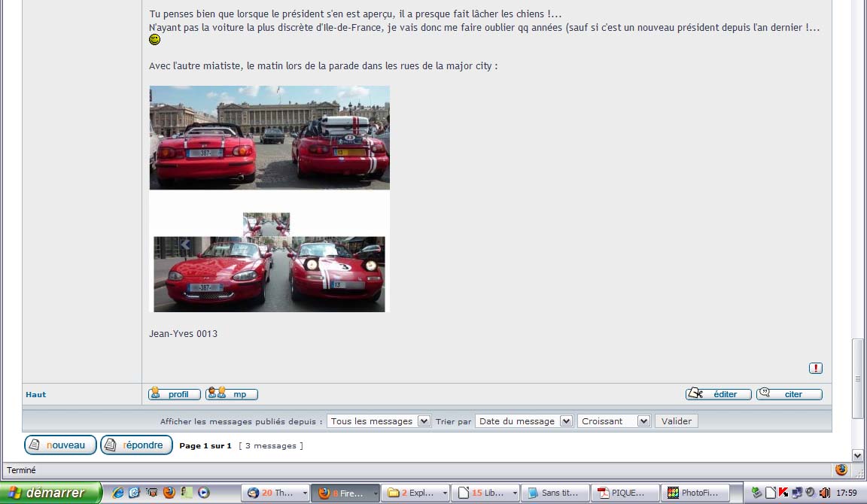The width and height of the screenshot is (867, 504).
Task: Click the Valider button
Action: pyautogui.click(x=677, y=421)
